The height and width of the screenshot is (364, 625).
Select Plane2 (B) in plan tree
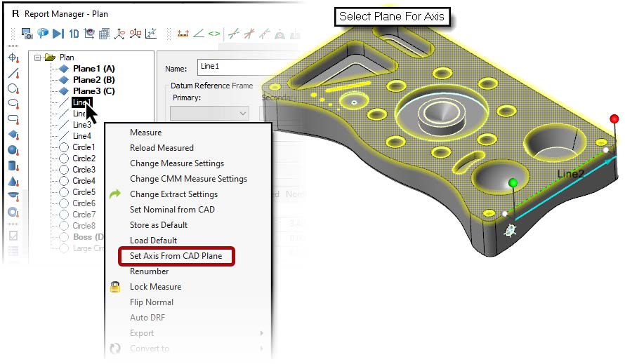93,80
